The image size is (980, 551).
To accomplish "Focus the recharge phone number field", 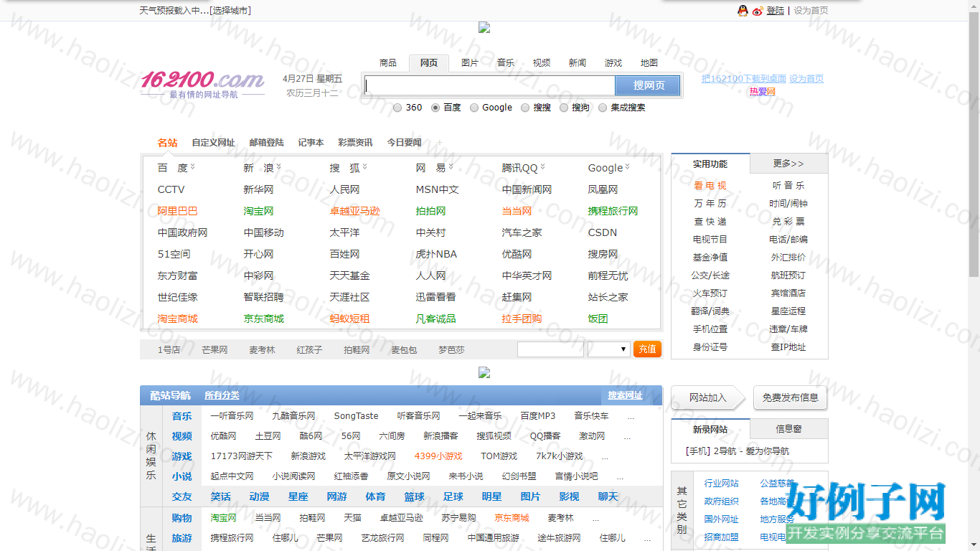I will [550, 349].
